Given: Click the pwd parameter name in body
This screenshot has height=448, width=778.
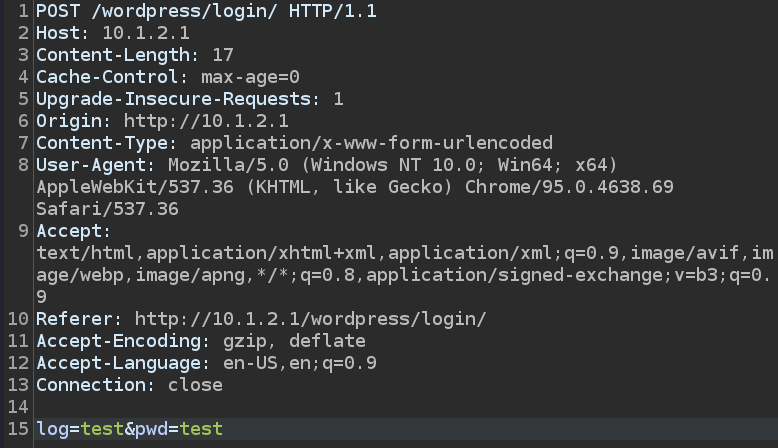Looking at the screenshot, I should [x=151, y=429].
